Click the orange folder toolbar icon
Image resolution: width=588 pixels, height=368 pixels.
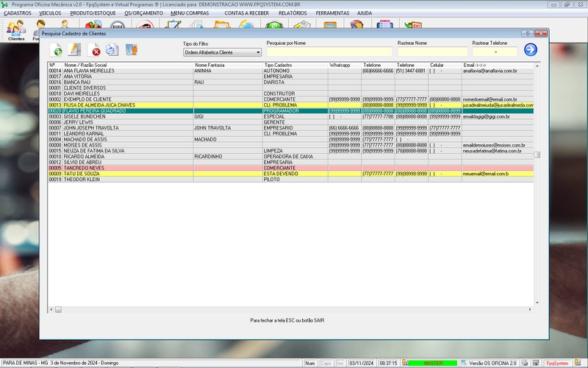(222, 24)
